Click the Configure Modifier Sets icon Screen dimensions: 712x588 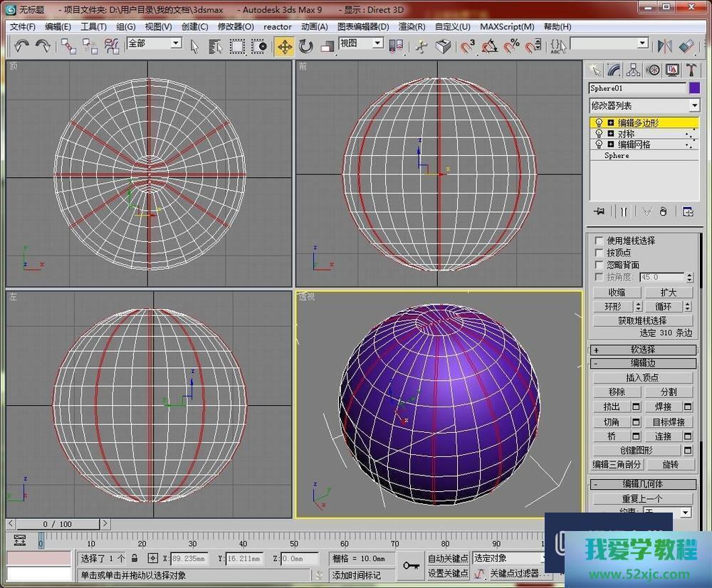(x=688, y=211)
